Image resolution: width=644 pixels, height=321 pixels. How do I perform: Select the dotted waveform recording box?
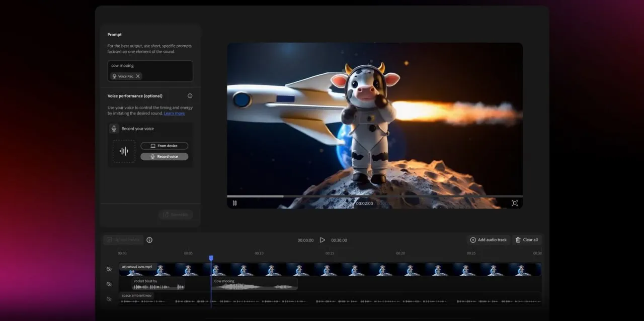(123, 151)
